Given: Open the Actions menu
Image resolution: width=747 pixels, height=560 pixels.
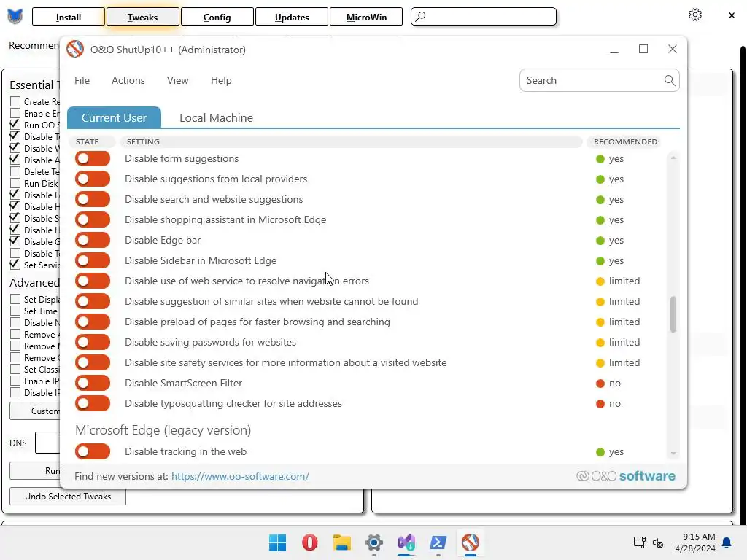Looking at the screenshot, I should 128,80.
